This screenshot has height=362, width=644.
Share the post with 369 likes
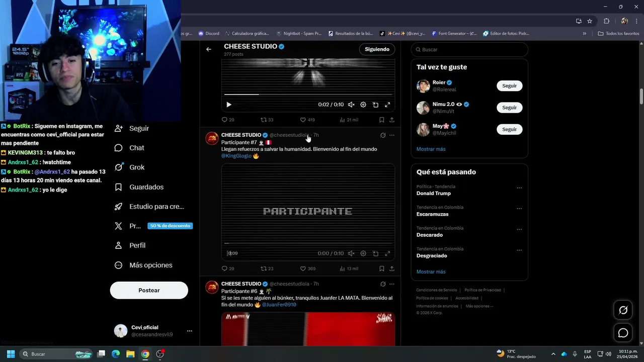click(x=392, y=268)
